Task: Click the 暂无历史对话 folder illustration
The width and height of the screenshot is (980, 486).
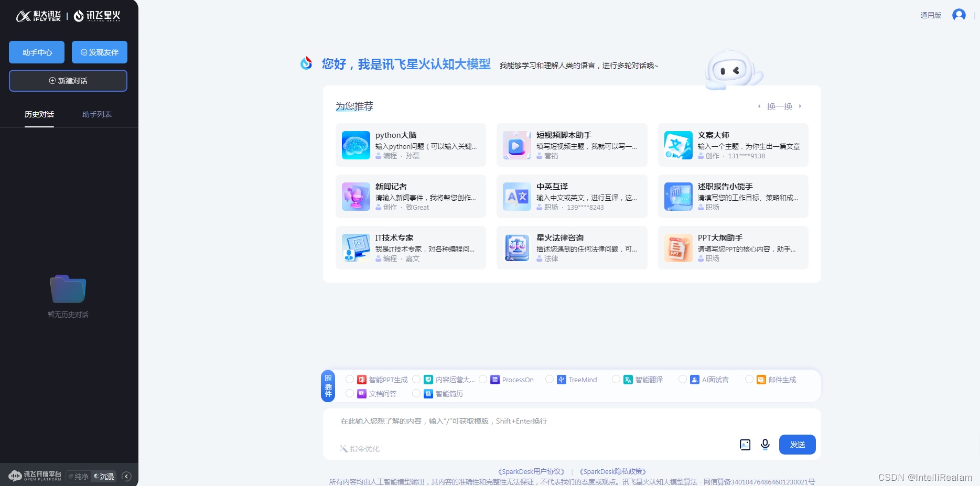Action: pos(68,289)
